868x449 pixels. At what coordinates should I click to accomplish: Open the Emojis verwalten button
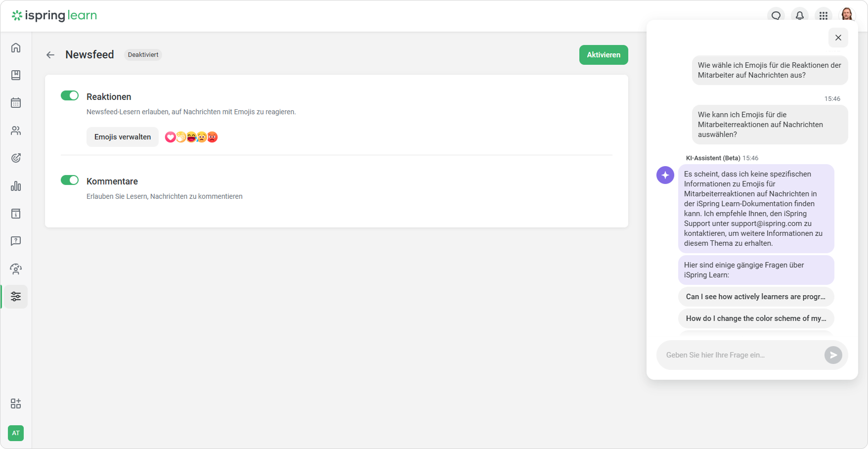(x=123, y=137)
